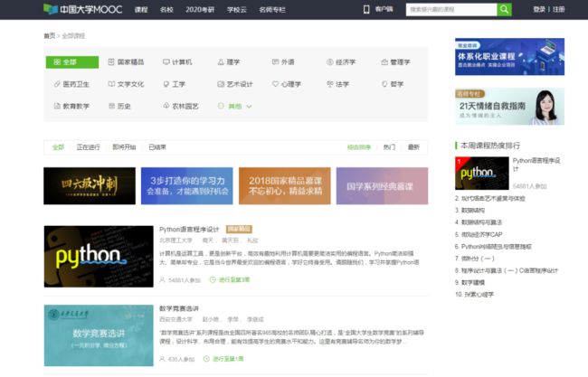The width and height of the screenshot is (588, 377).
Task: Click the 北京理工大学 school link
Action: coord(175,240)
